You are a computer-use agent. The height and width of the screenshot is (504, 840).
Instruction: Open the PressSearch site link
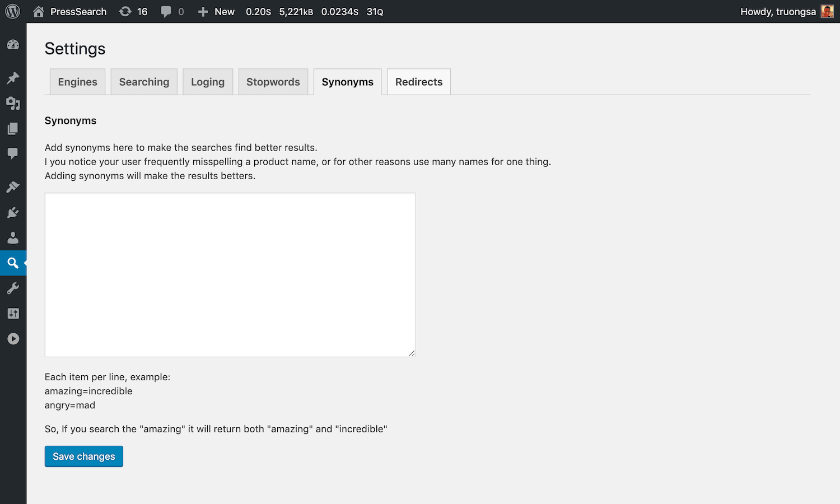(78, 12)
